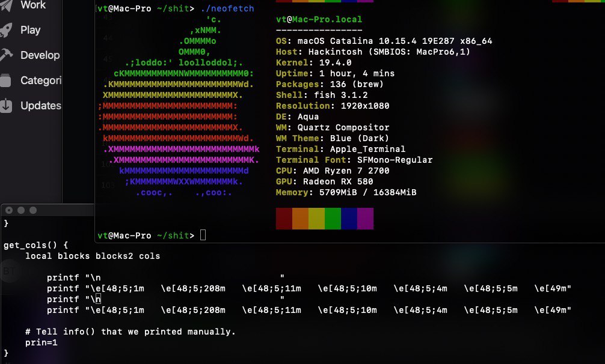Click the orange neofetch color block
This screenshot has width=605, height=364.
pos(301,219)
